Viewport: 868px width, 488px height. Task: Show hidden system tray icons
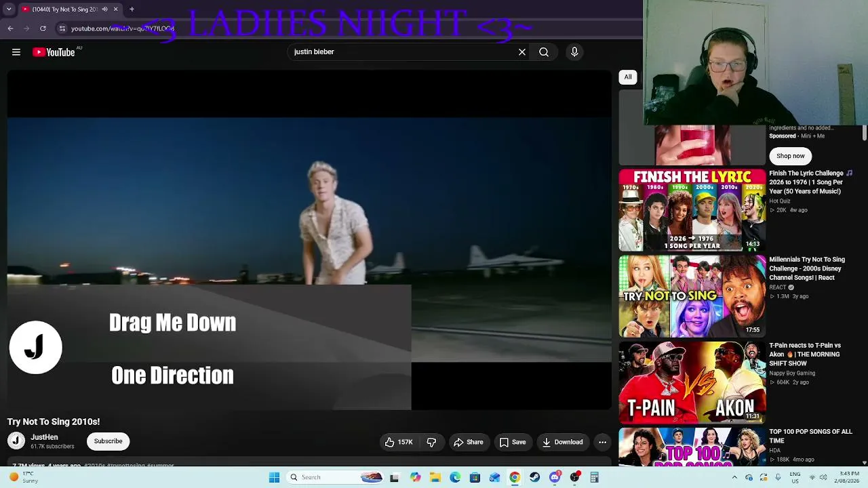click(x=734, y=477)
